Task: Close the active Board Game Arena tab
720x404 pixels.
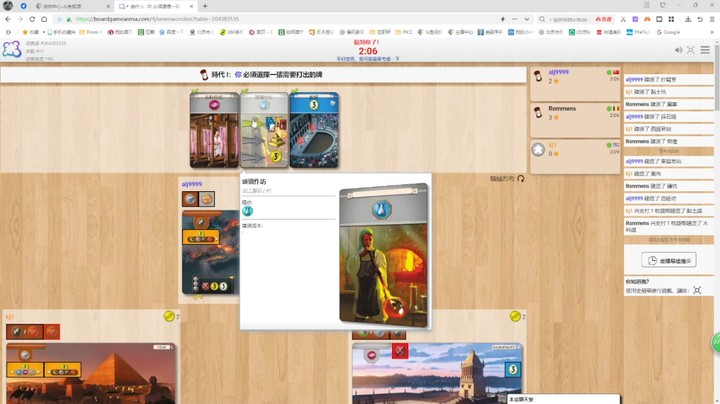Action: (192, 6)
